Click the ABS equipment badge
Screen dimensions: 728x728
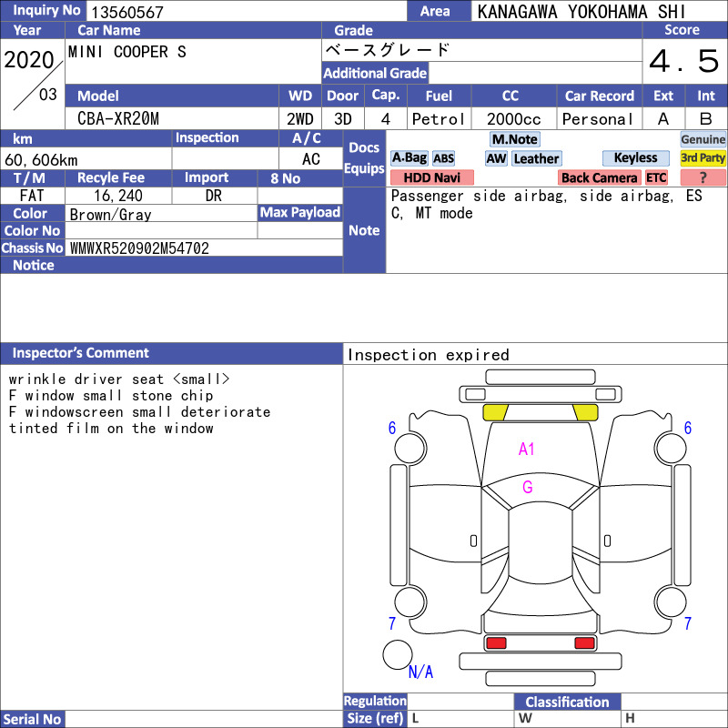443,158
